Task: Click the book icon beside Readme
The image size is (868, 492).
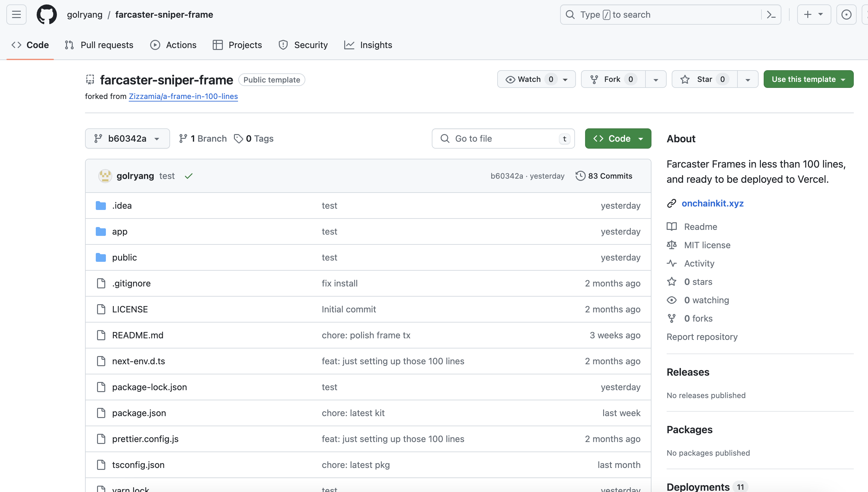Action: [x=671, y=227]
